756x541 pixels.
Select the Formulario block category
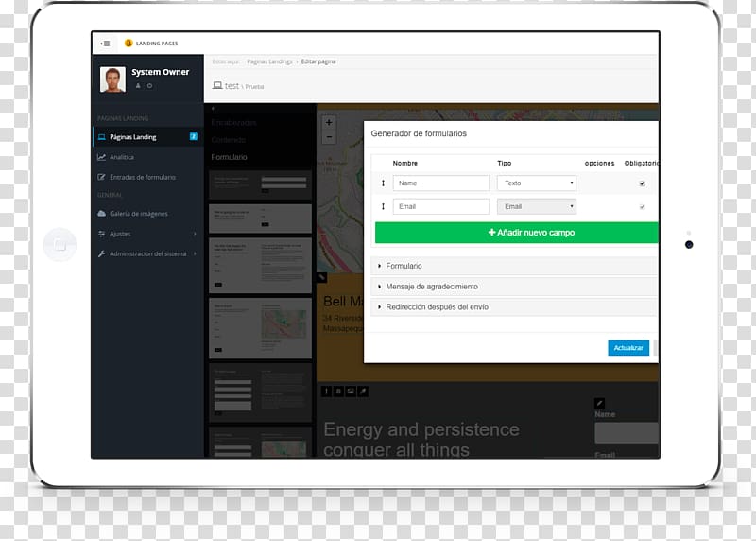(229, 157)
